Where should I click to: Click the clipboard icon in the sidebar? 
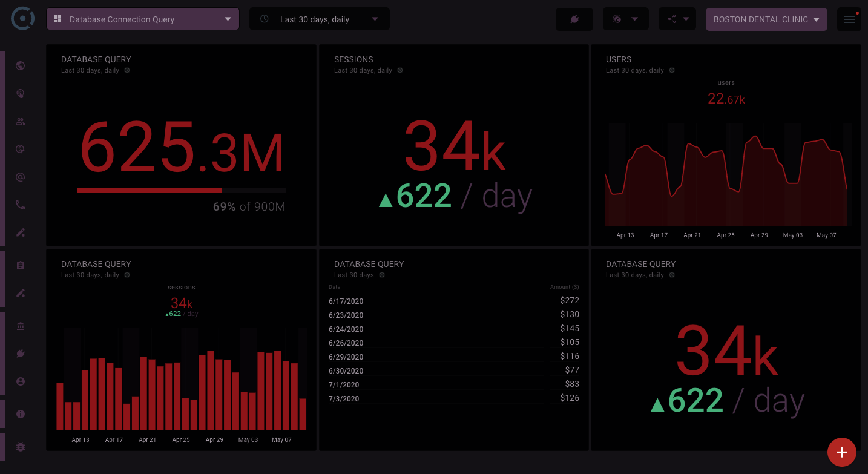(x=21, y=265)
